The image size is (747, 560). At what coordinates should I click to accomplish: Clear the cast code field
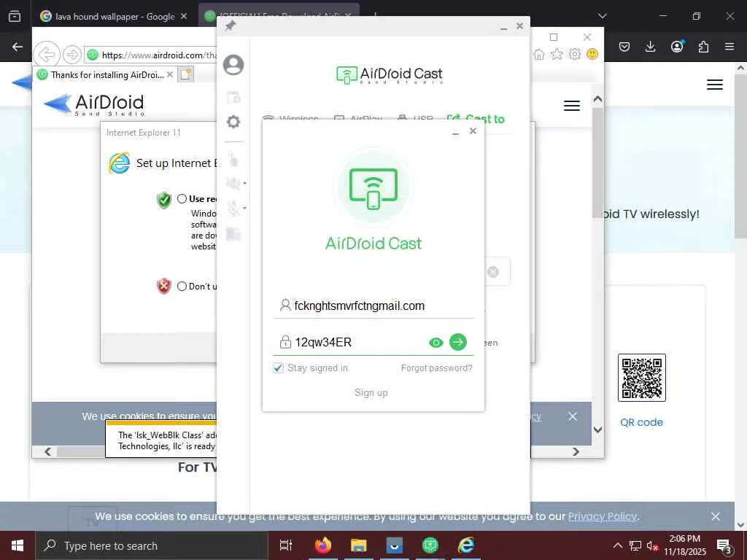[493, 272]
